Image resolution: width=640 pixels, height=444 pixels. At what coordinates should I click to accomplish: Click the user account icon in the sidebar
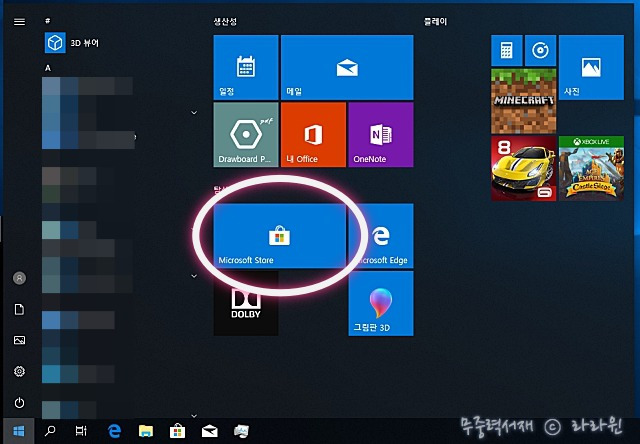[19, 278]
